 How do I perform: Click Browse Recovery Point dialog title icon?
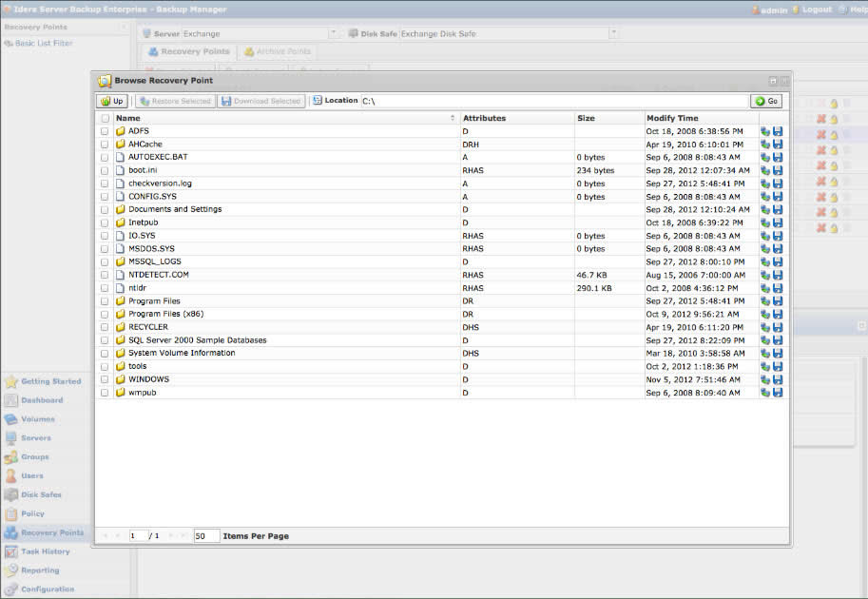click(105, 81)
